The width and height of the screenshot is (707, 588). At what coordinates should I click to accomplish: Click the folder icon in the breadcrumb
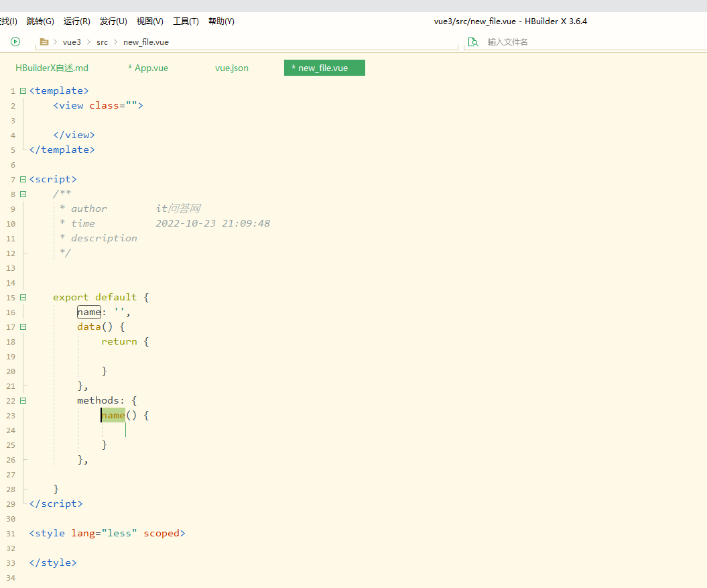pos(44,42)
